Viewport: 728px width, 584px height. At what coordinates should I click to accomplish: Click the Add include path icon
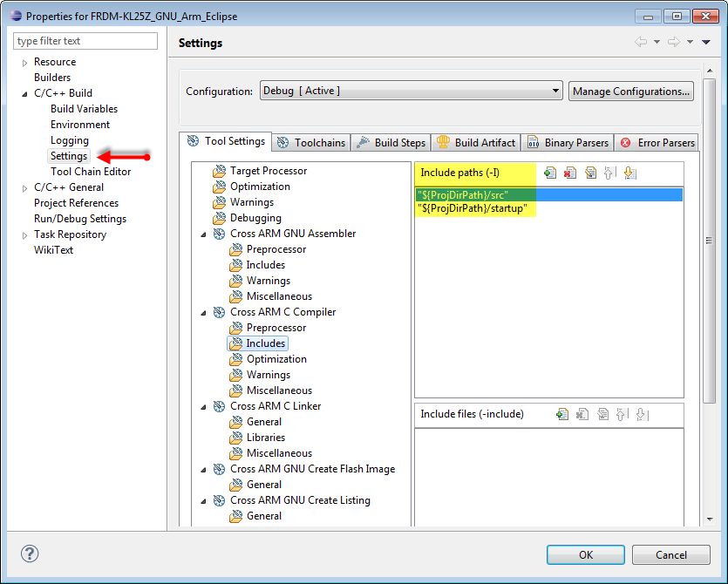550,173
